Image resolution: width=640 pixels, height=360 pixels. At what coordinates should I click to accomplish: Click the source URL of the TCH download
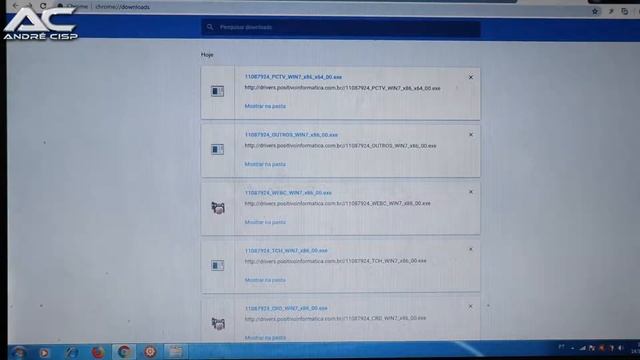336,261
